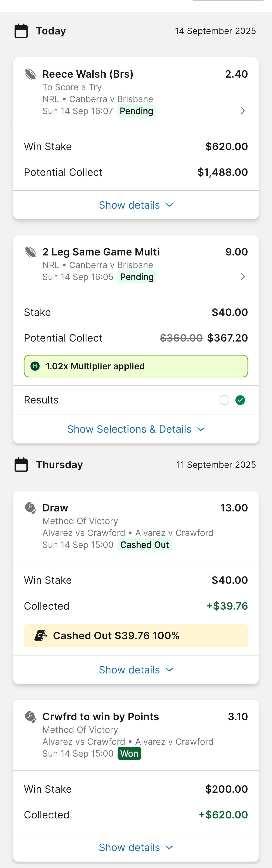Expand Show Selections & Details

(136, 429)
